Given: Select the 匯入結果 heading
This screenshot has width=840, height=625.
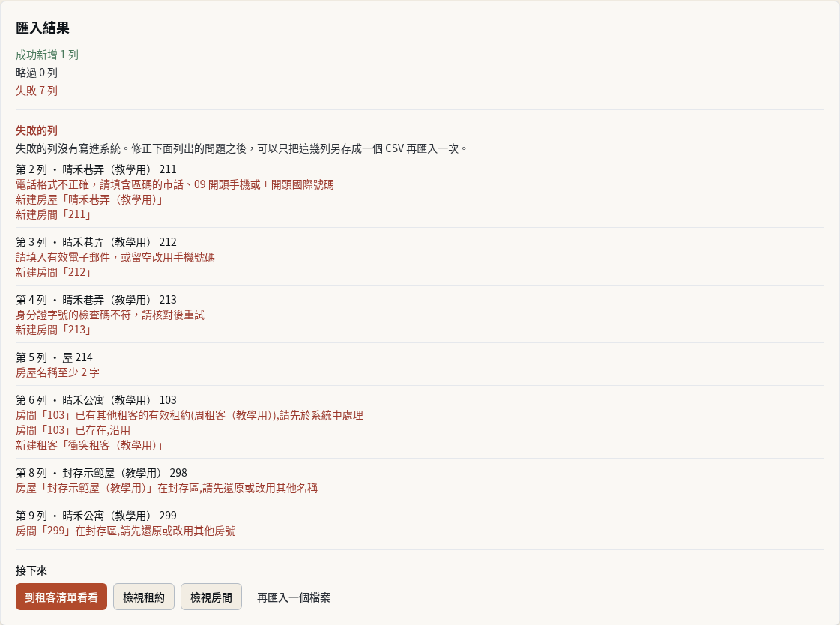Looking at the screenshot, I should [x=43, y=28].
